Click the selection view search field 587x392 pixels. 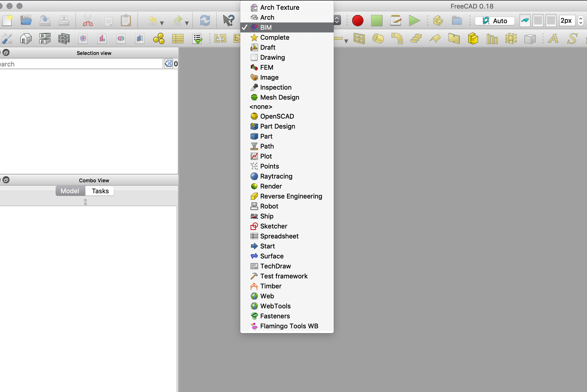[81, 64]
